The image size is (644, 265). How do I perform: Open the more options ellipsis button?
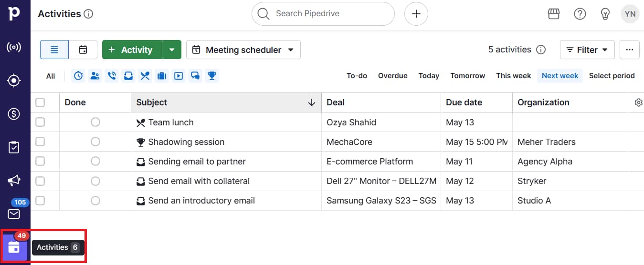click(630, 50)
